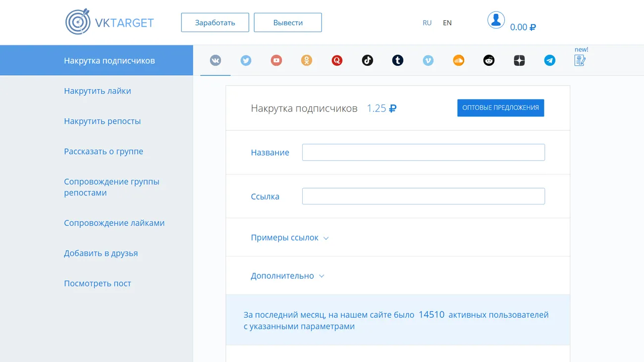Click the Заработать button
Image resolution: width=644 pixels, height=362 pixels.
click(215, 23)
